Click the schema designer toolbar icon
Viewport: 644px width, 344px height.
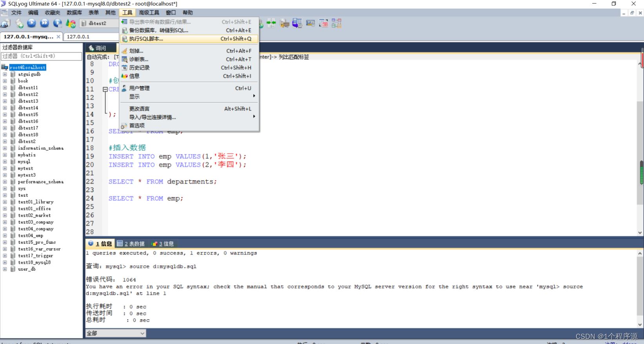click(336, 24)
